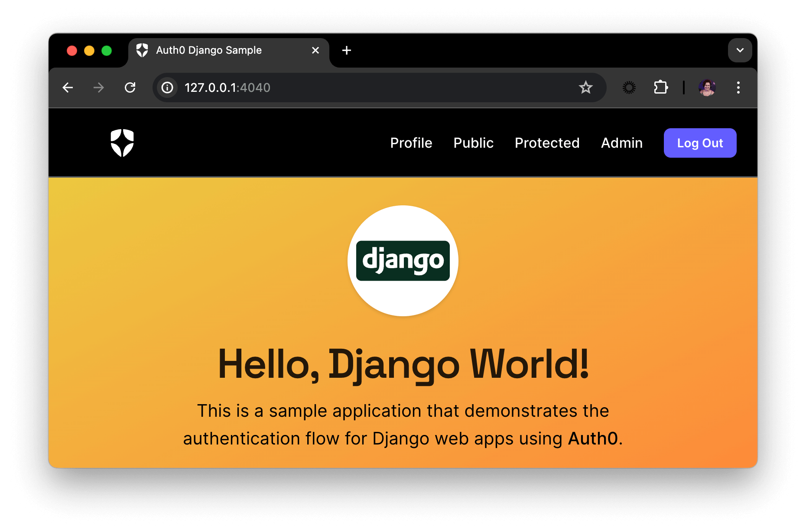Click the forward navigation arrow
Screen dimensions: 806x532
click(98, 88)
